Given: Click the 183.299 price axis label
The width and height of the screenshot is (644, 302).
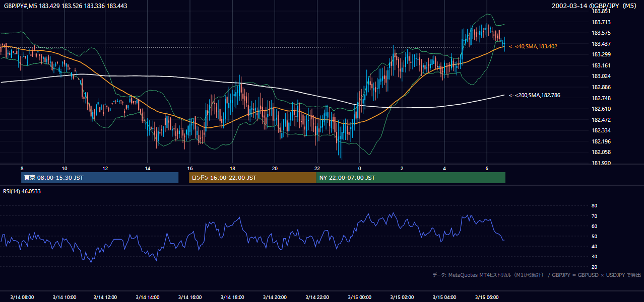Looking at the screenshot, I should pyautogui.click(x=601, y=54).
